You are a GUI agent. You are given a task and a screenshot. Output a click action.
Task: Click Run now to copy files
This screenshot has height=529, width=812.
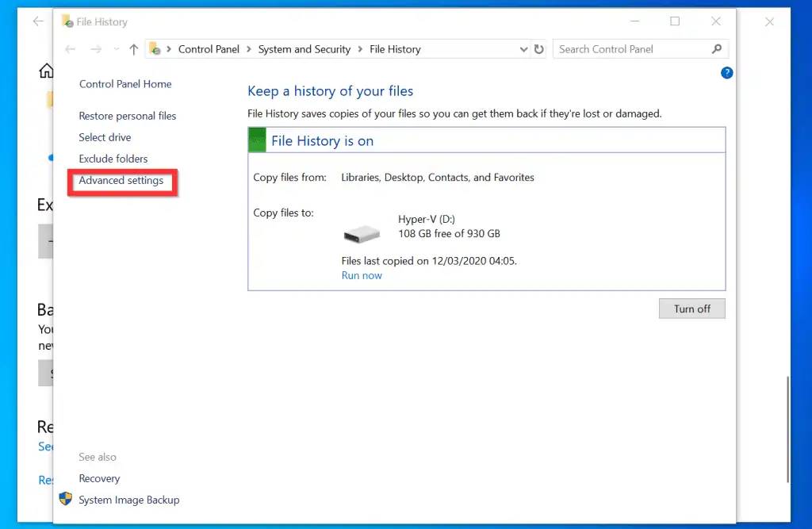tap(362, 275)
